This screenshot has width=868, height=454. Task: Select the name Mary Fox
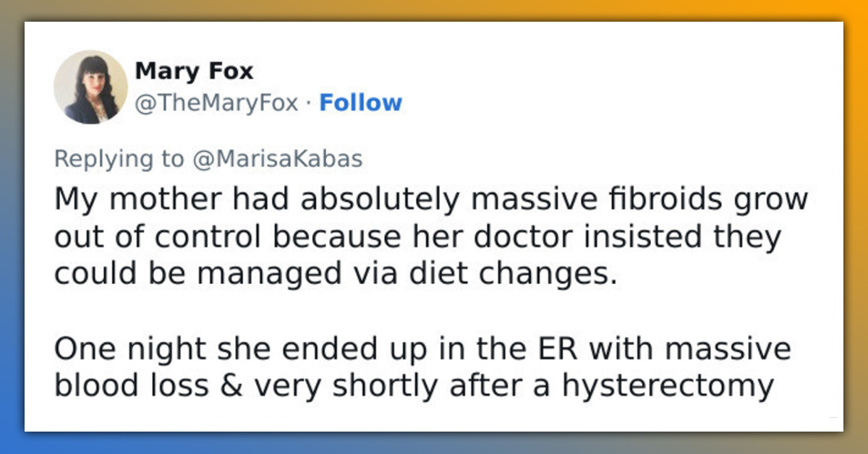pyautogui.click(x=194, y=70)
